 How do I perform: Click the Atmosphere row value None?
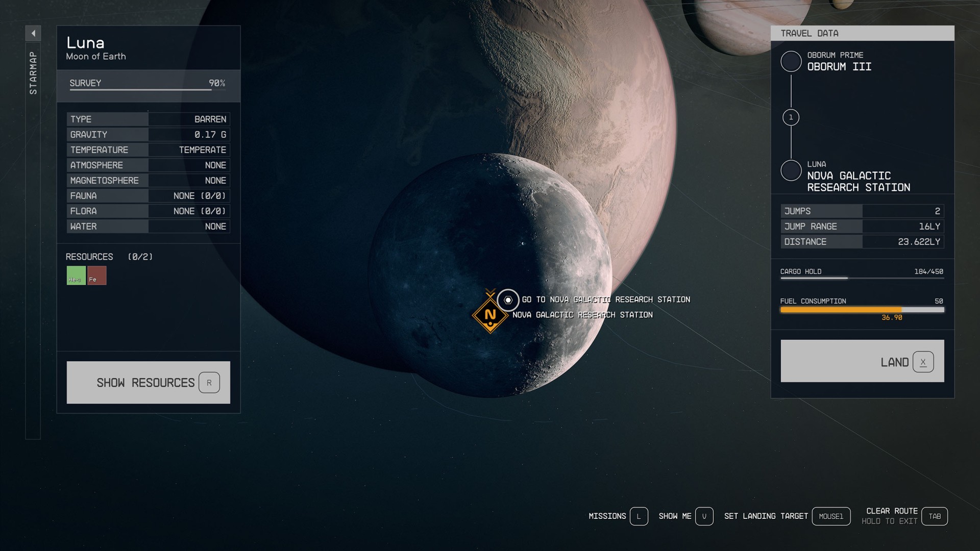[215, 165]
